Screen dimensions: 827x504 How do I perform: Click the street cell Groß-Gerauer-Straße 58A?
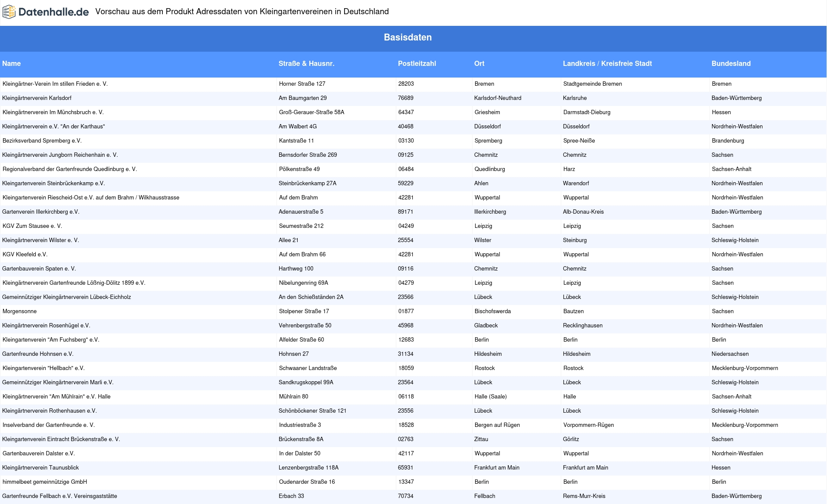click(x=311, y=112)
